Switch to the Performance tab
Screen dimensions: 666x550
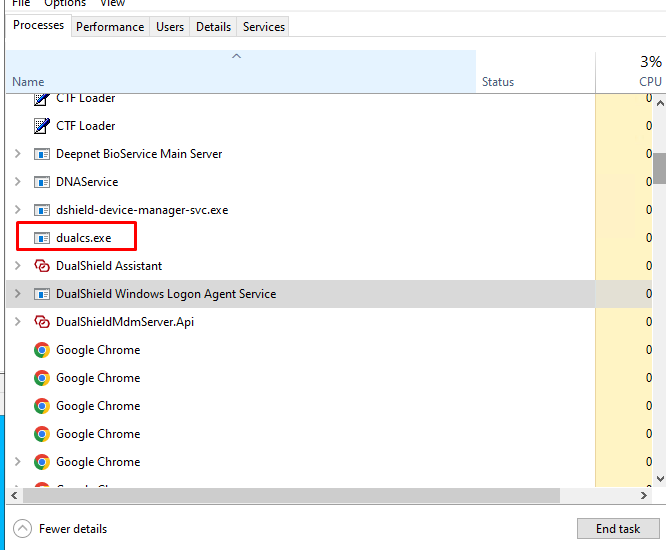110,27
